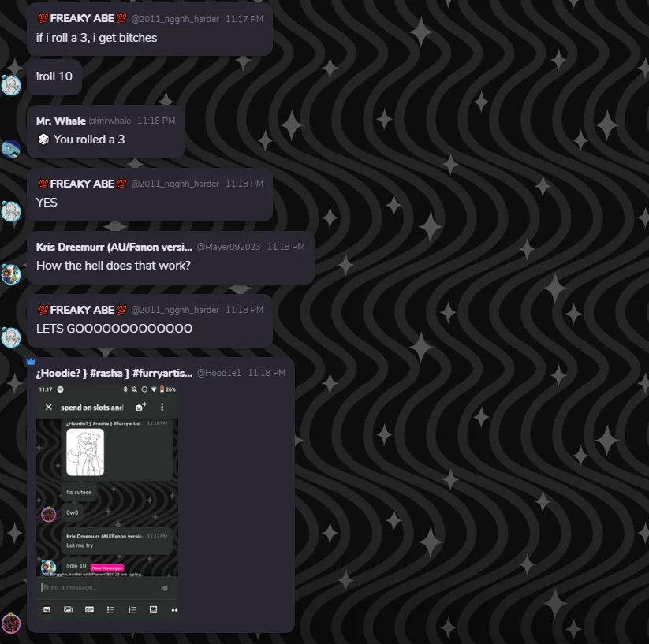This screenshot has height=644, width=649.
Task: Click the @Player092023 handle
Action: click(x=229, y=247)
